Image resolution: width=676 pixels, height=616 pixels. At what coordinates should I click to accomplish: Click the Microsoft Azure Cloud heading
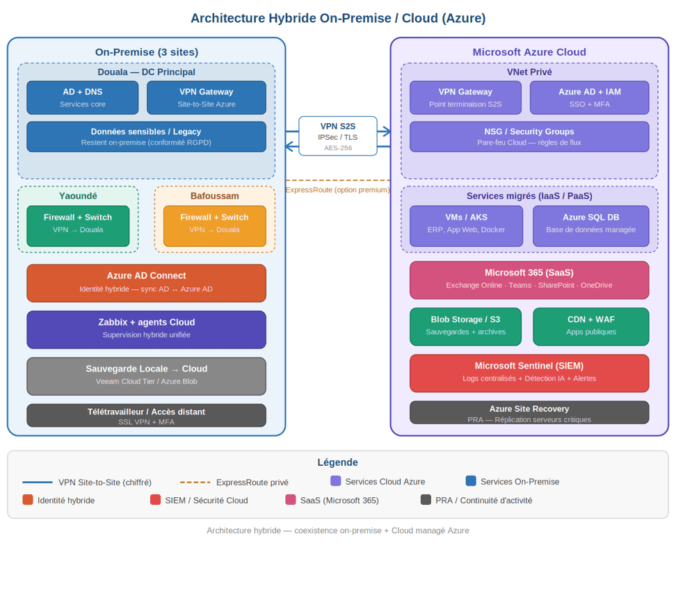(529, 52)
